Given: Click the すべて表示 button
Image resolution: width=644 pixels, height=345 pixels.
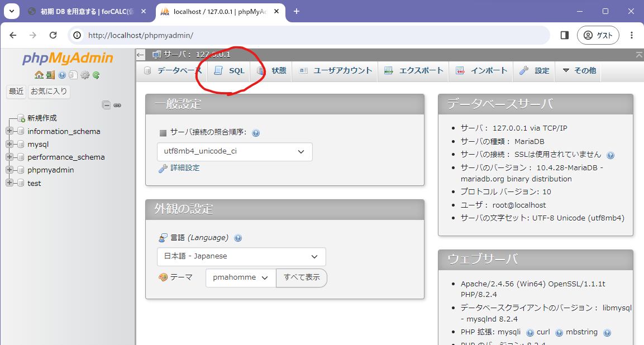Looking at the screenshot, I should click(x=302, y=277).
